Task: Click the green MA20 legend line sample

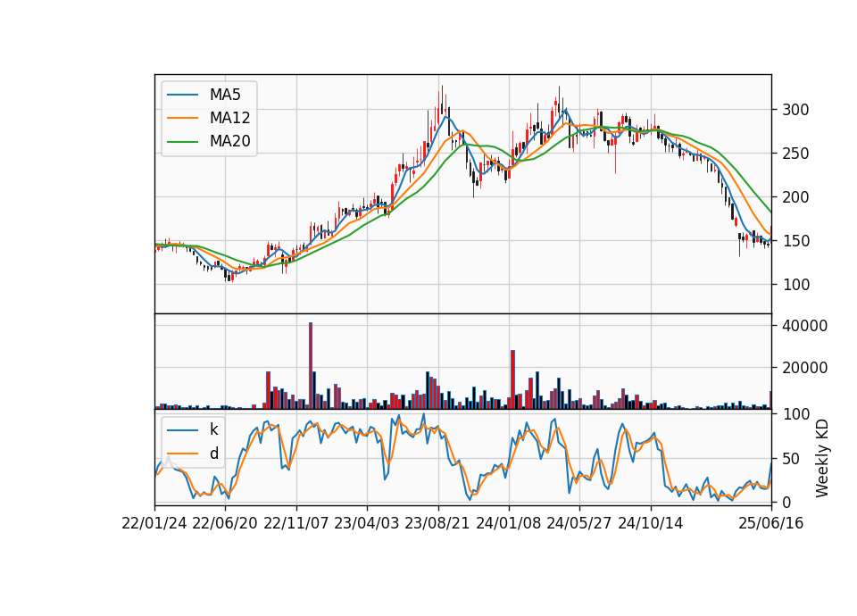Action: click(x=182, y=142)
